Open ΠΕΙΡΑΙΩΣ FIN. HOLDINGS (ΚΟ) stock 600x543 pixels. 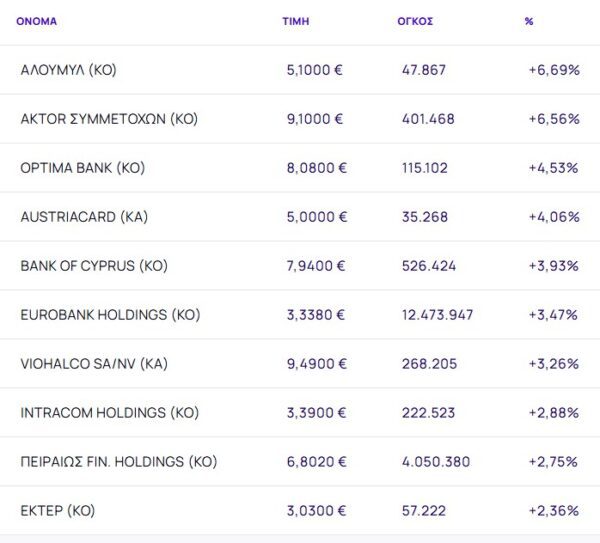tap(118, 462)
